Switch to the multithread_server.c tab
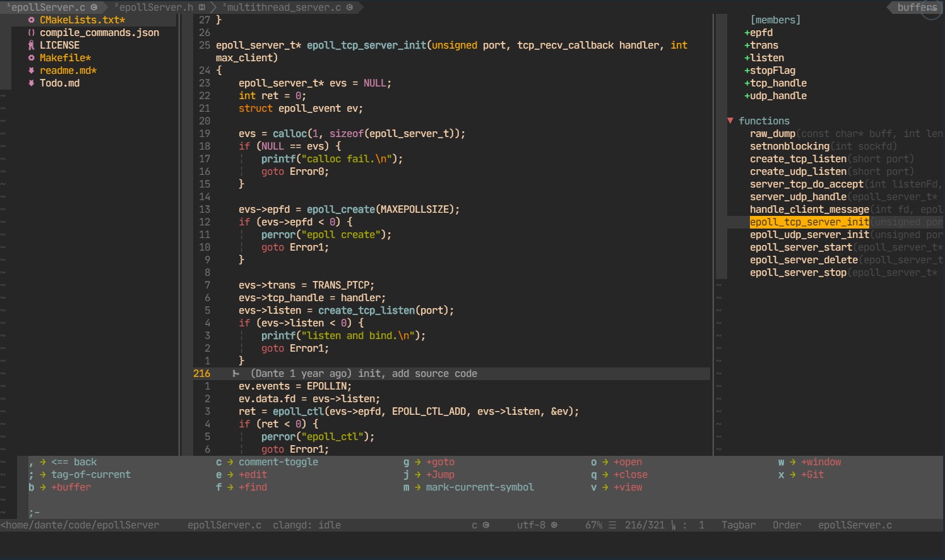The width and height of the screenshot is (945, 560). point(284,7)
